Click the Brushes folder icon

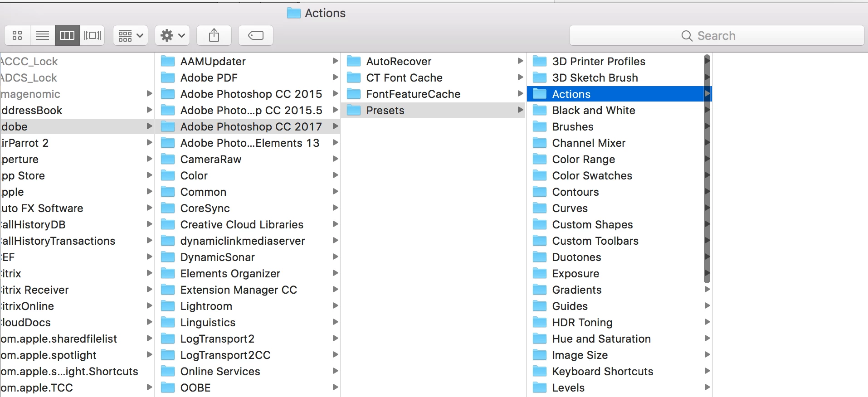tap(540, 126)
